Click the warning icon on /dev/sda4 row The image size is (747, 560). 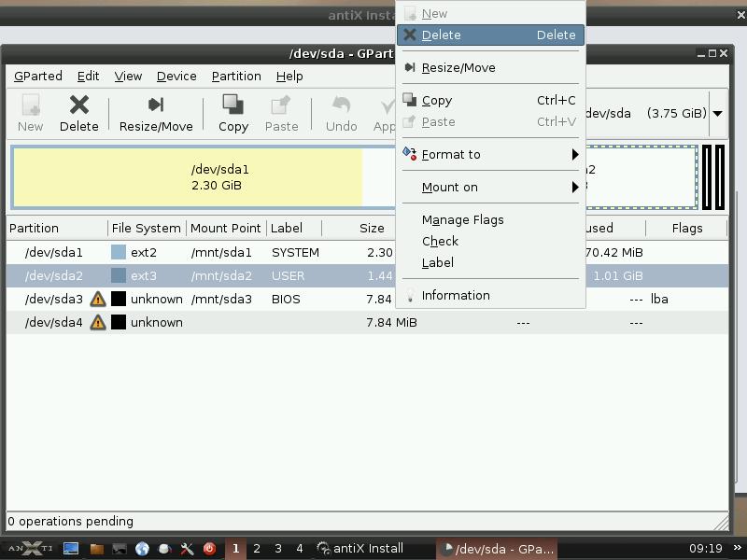coord(98,322)
